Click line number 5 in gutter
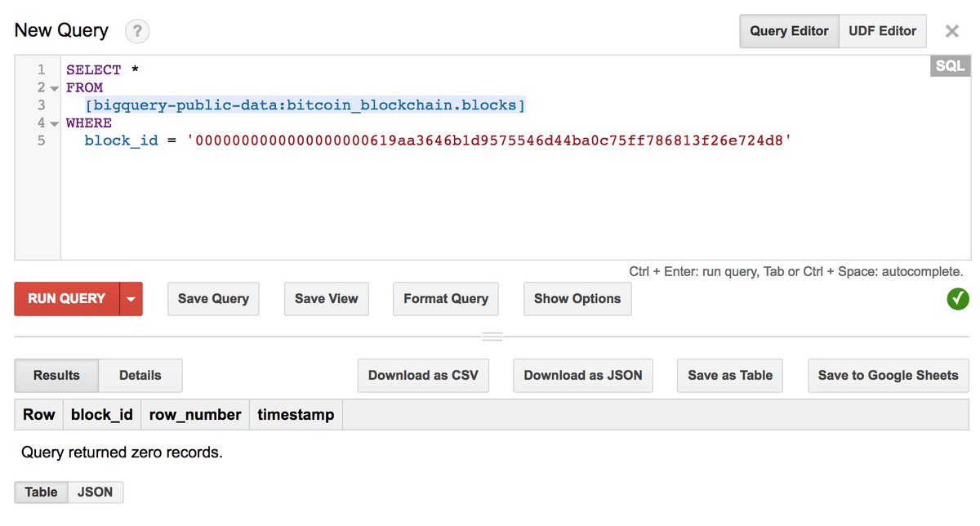This screenshot has height=526, width=980. pos(41,141)
